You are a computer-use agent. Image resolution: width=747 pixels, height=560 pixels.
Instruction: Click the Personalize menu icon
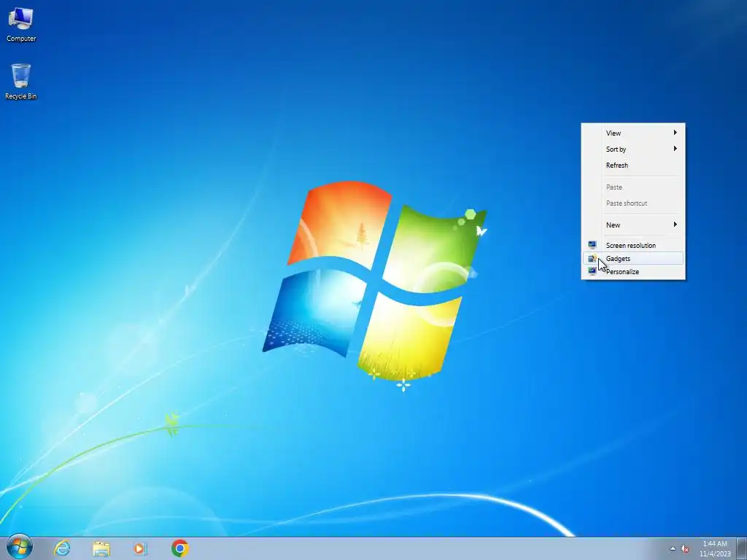[x=592, y=271]
